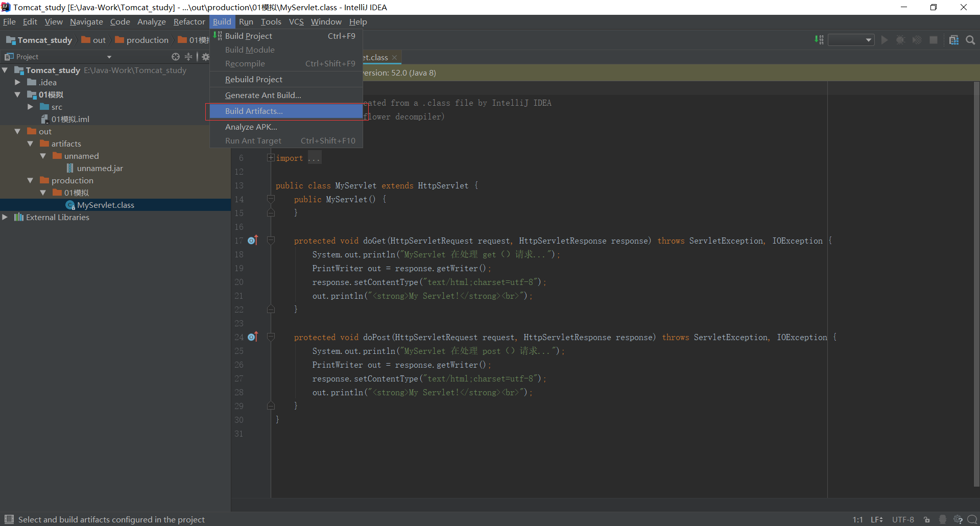Image resolution: width=980 pixels, height=526 pixels.
Task: Open the Project Structure icon
Action: (953, 40)
